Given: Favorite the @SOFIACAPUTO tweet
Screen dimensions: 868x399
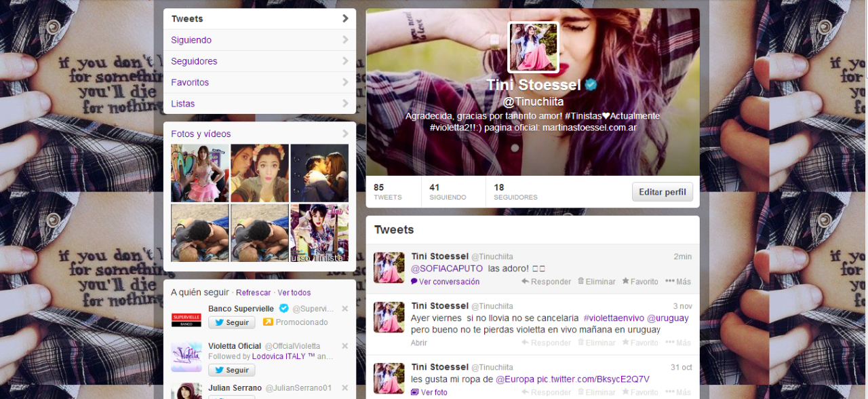Looking at the screenshot, I should [x=640, y=282].
